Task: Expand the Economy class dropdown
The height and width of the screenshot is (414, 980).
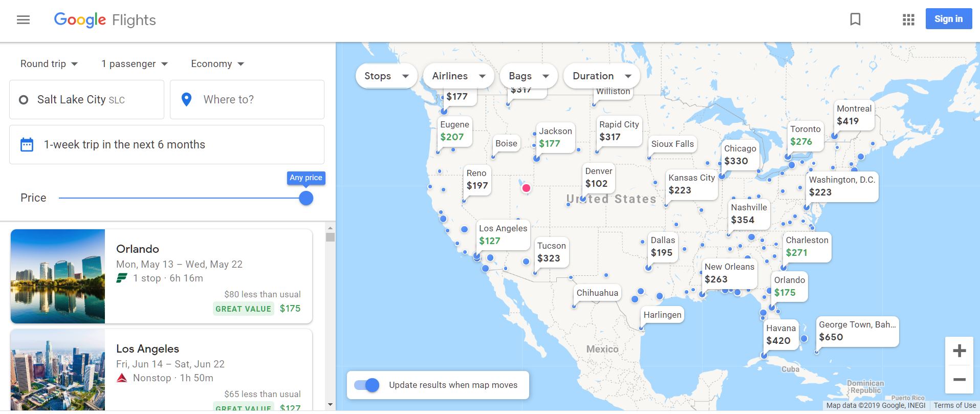Action: click(x=217, y=64)
